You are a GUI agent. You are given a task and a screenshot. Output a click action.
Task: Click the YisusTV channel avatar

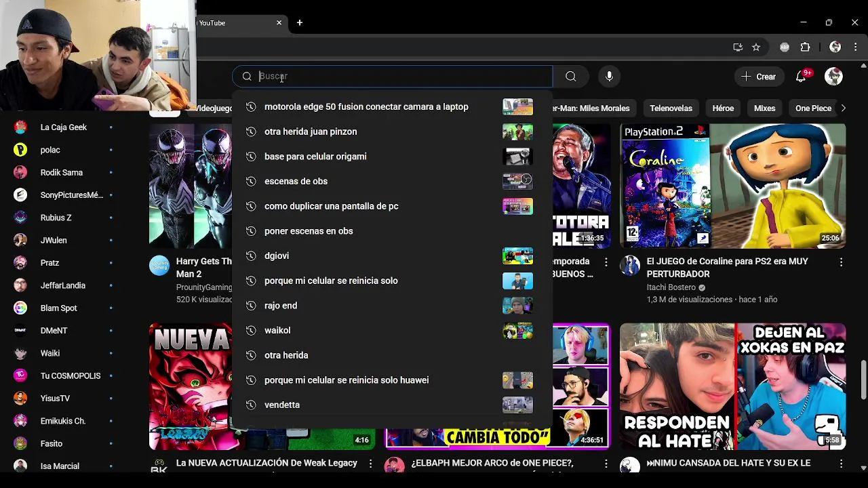click(x=20, y=399)
